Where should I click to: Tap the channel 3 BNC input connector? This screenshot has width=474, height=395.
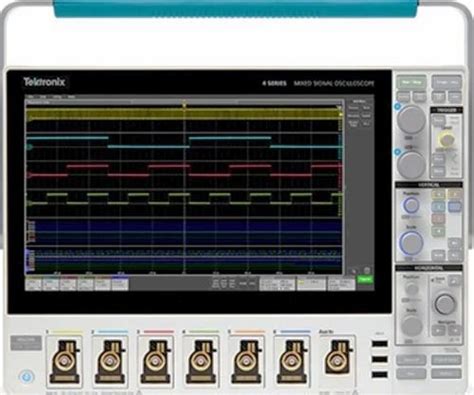155,361
